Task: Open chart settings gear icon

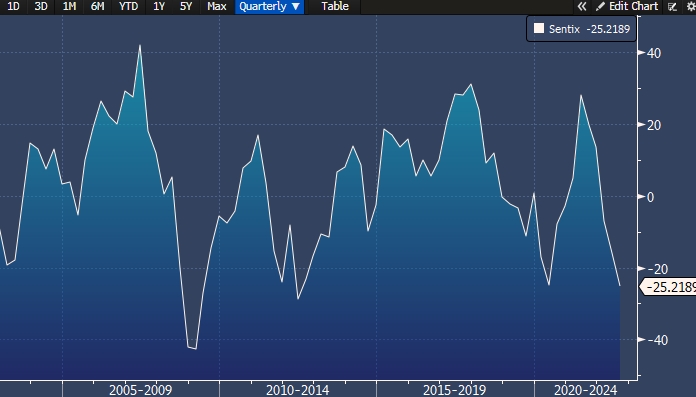Action: pyautogui.click(x=691, y=7)
